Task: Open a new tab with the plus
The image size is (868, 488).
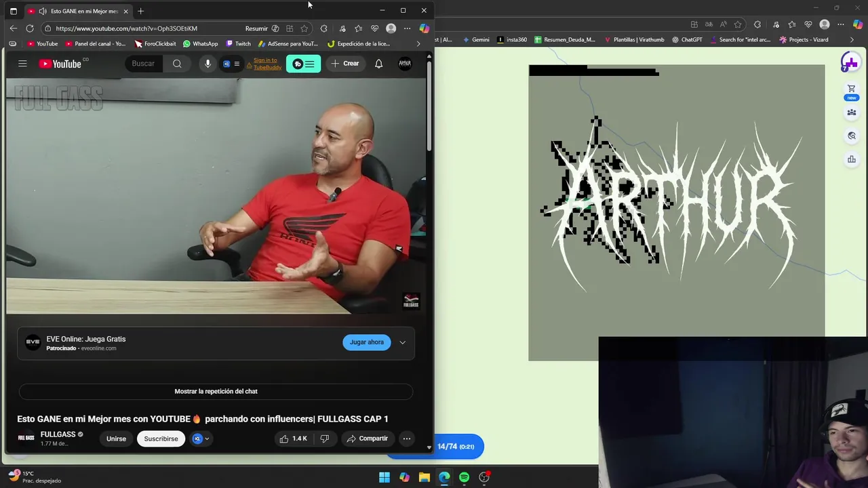Action: pyautogui.click(x=140, y=11)
